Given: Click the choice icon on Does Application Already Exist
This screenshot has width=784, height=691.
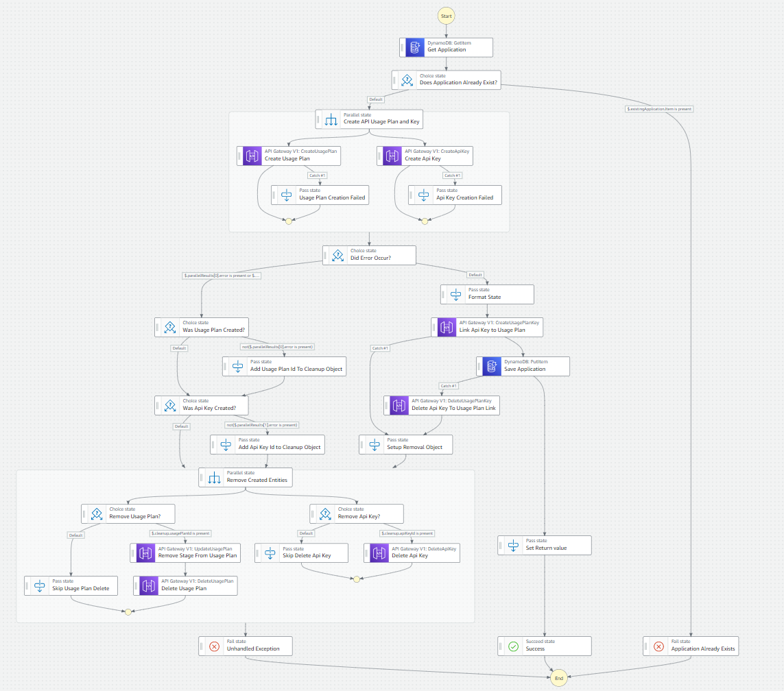Looking at the screenshot, I should 407,80.
